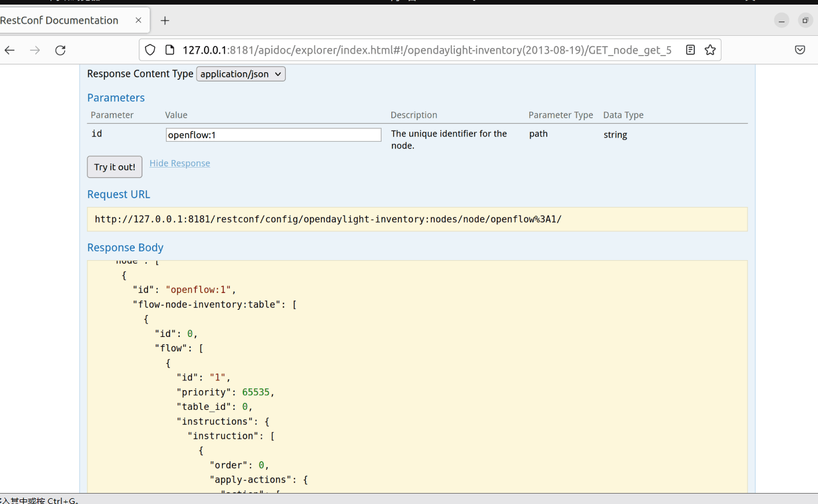Click the Hide Response link
Image resolution: width=818 pixels, height=504 pixels.
(x=180, y=164)
